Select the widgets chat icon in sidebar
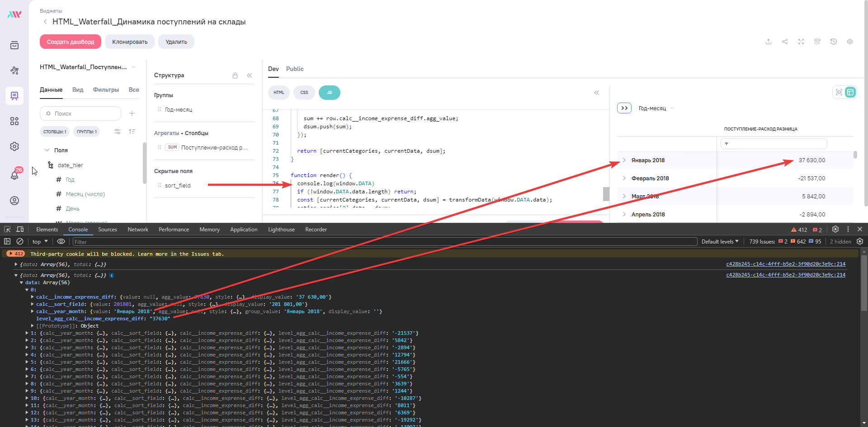This screenshot has width=868, height=427. (x=14, y=96)
